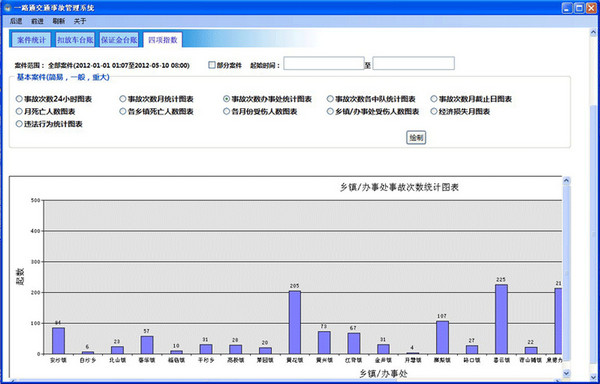This screenshot has width=600, height=384.
Task: Click the y-axis value 500
Action: pos(36,200)
